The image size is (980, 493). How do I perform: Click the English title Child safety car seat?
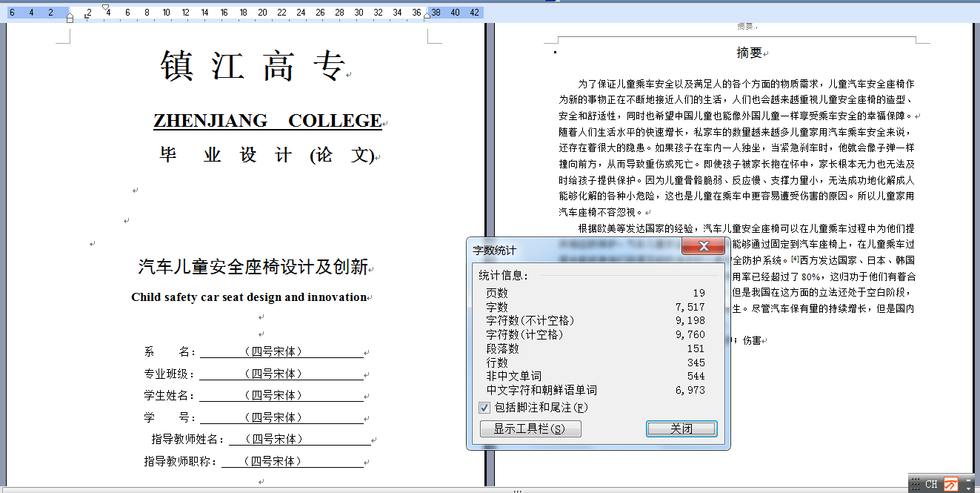pos(249,297)
